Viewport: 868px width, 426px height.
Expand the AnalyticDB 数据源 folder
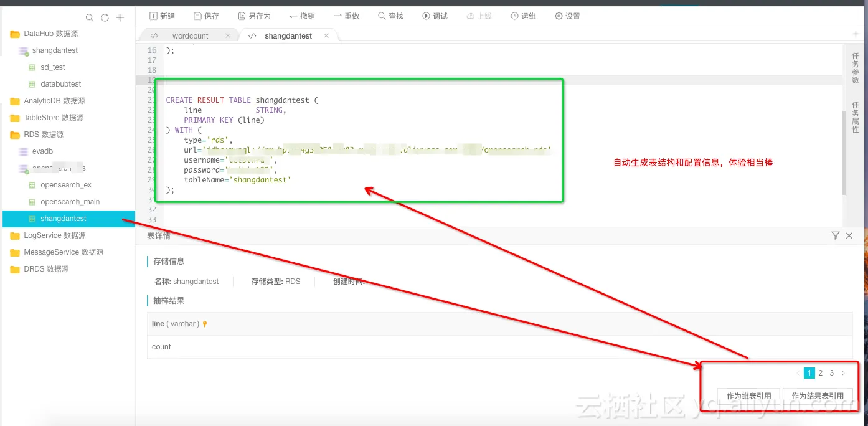[x=48, y=101]
